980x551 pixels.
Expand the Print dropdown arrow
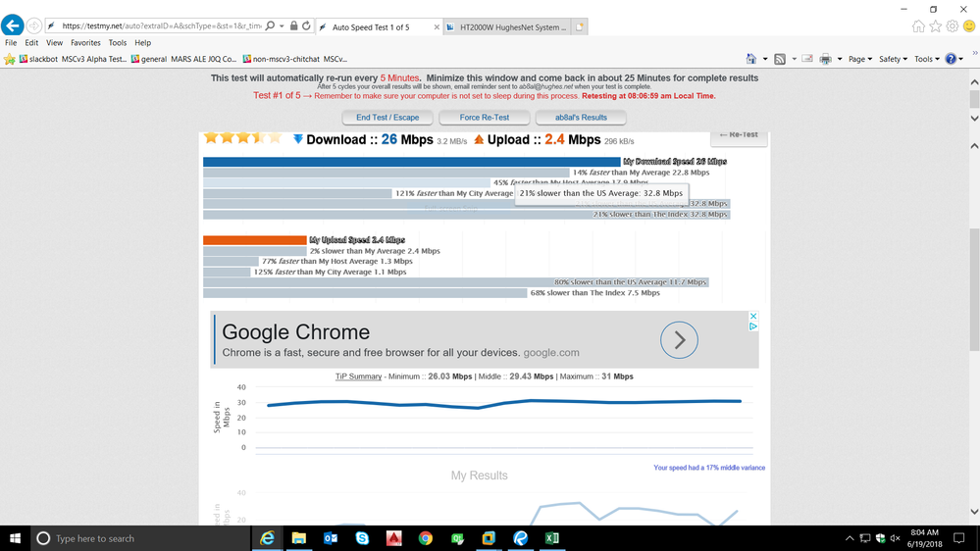840,60
